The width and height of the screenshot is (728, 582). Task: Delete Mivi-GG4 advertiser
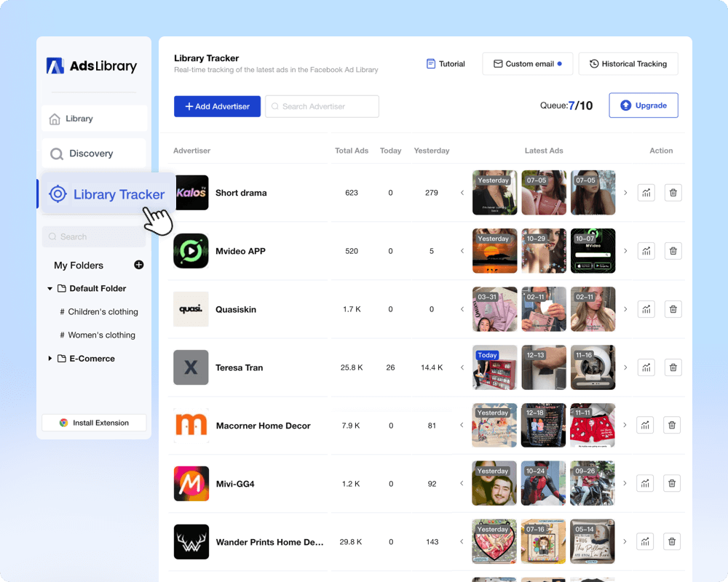click(x=672, y=484)
